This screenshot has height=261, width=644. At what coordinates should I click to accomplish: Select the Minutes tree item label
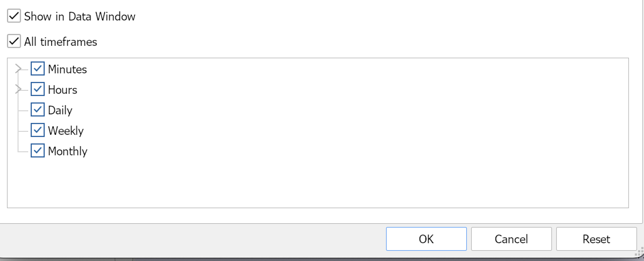tap(67, 70)
